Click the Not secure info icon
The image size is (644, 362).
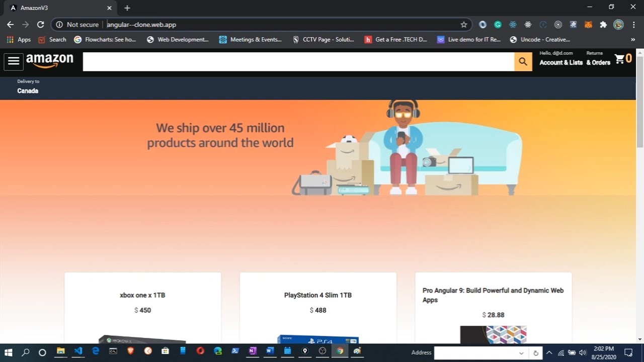tap(59, 24)
